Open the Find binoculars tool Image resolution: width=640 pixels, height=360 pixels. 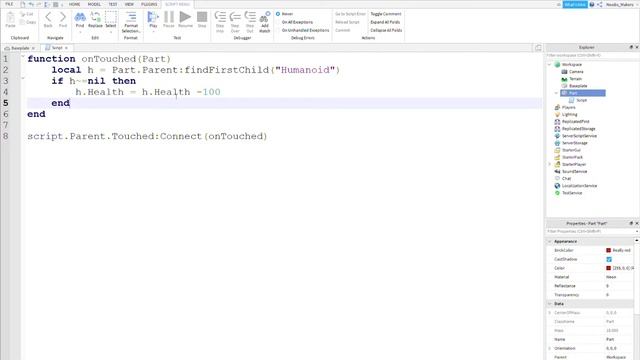coord(80,17)
